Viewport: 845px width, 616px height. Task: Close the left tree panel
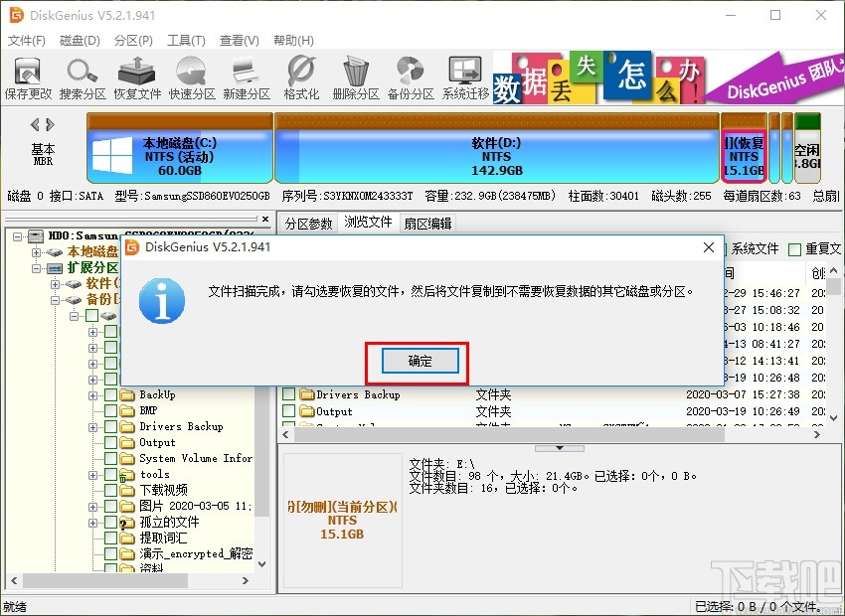[265, 220]
